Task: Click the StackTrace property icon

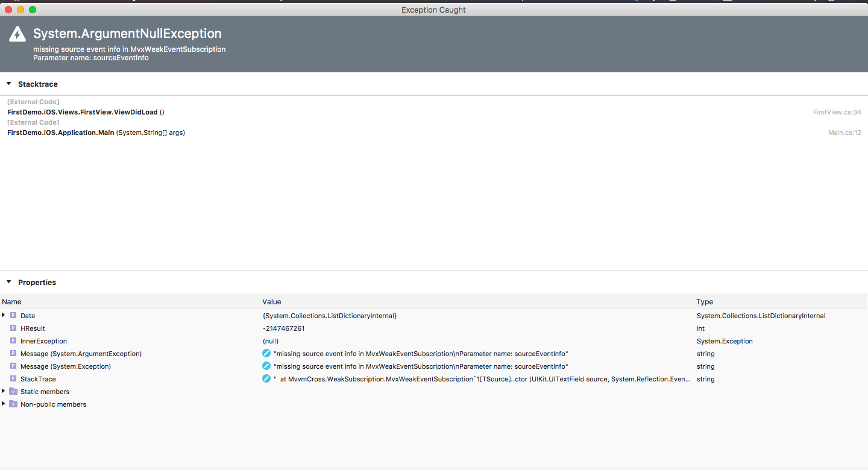Action: click(13, 378)
